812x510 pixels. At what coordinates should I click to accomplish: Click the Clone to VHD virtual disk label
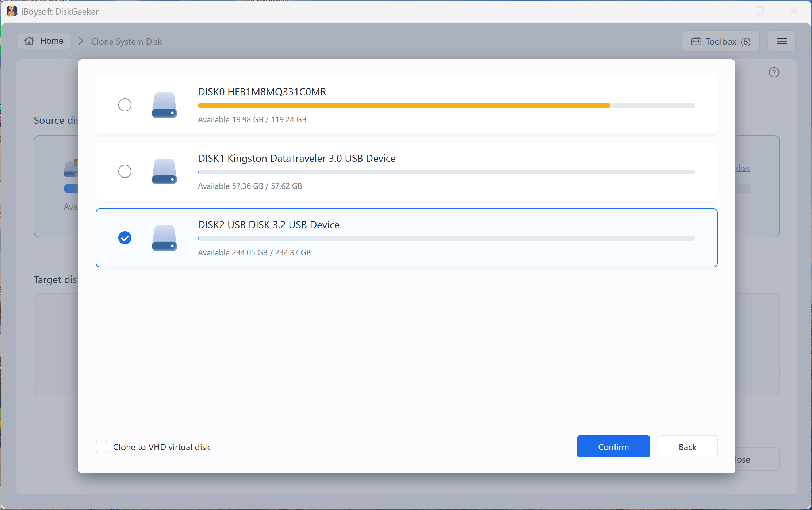[x=162, y=447]
